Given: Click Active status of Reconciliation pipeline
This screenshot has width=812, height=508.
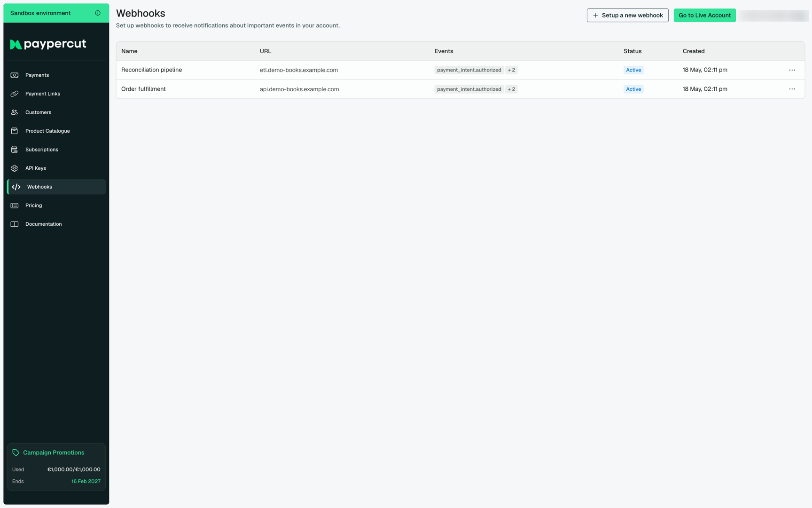Looking at the screenshot, I should (x=633, y=70).
